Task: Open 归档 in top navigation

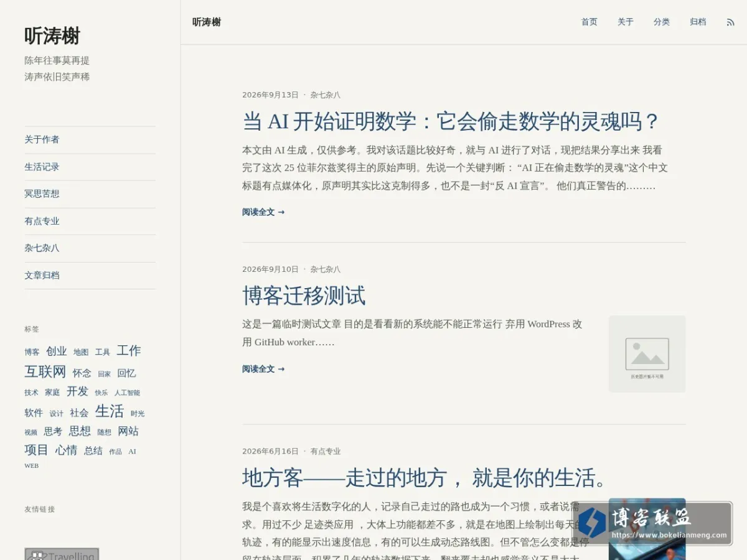Action: pyautogui.click(x=698, y=22)
